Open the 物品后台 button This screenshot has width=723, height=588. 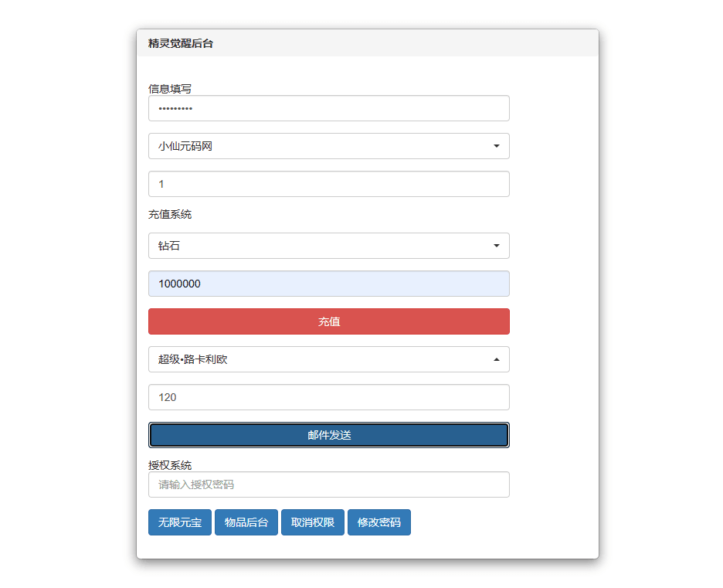[246, 522]
